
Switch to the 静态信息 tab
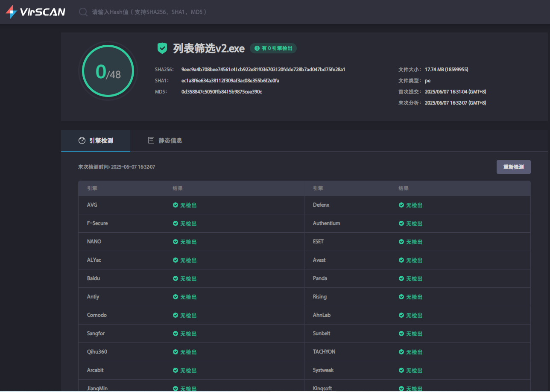[165, 140]
